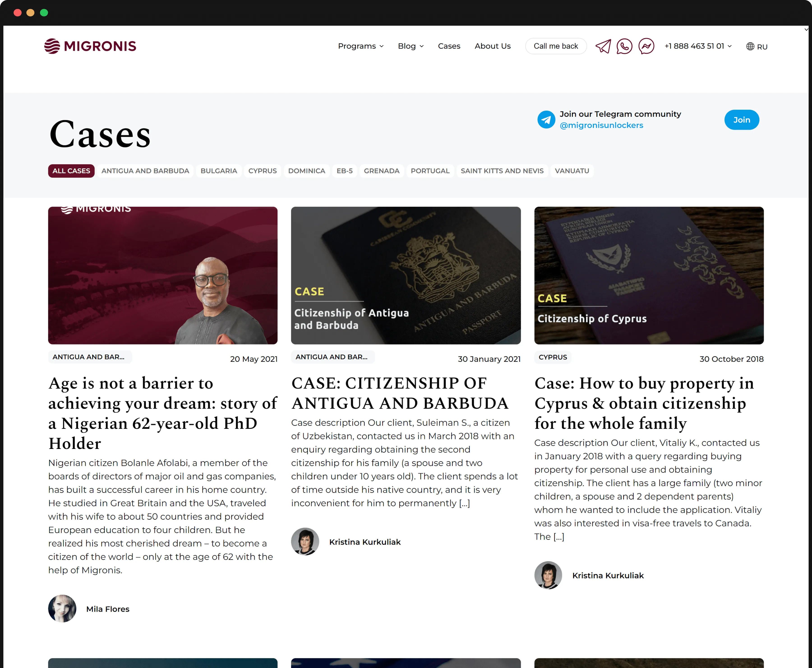Select the ALL CASES filter tab

click(x=71, y=171)
